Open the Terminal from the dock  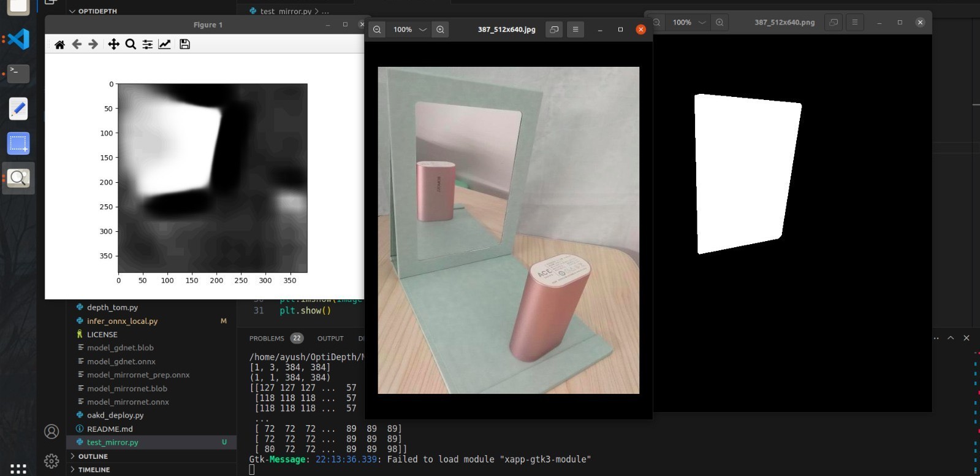point(18,73)
